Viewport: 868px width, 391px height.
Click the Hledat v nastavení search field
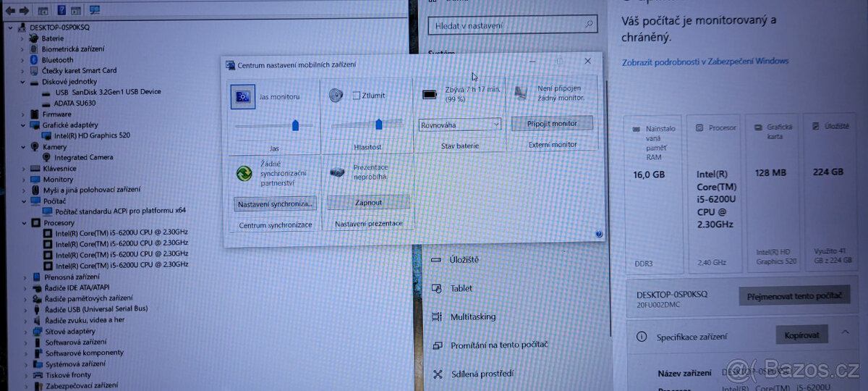coord(514,25)
